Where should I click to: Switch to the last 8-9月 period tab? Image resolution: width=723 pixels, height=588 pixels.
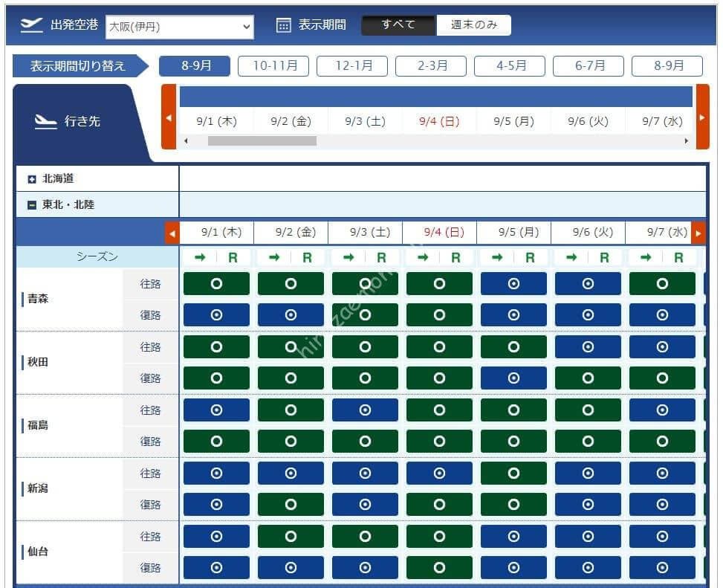667,66
